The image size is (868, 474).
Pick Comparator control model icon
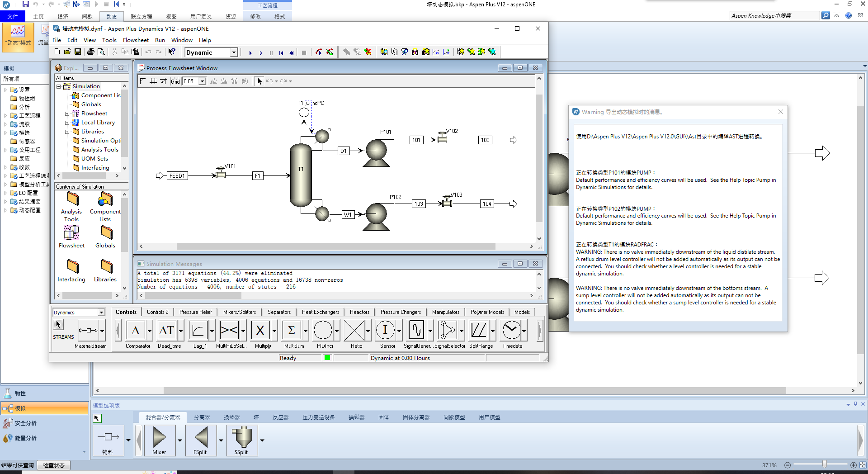coord(136,331)
